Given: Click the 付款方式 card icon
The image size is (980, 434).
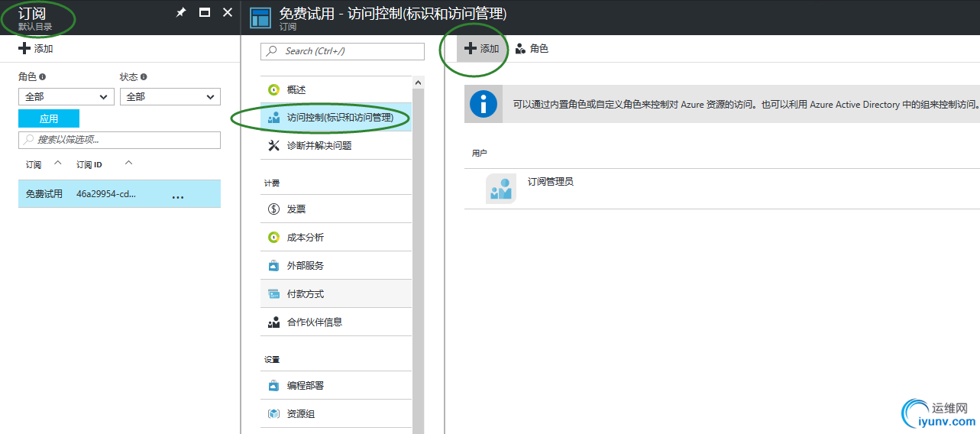Looking at the screenshot, I should coord(273,293).
